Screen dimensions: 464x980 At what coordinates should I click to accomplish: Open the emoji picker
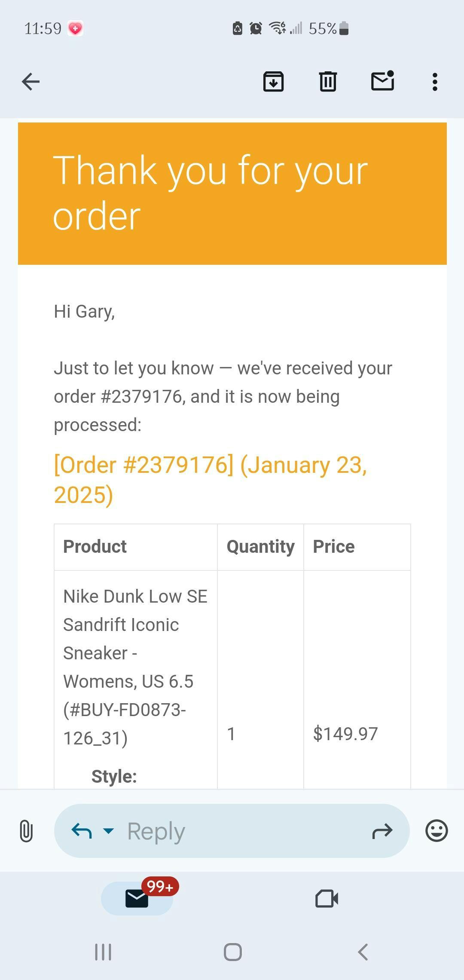click(437, 830)
